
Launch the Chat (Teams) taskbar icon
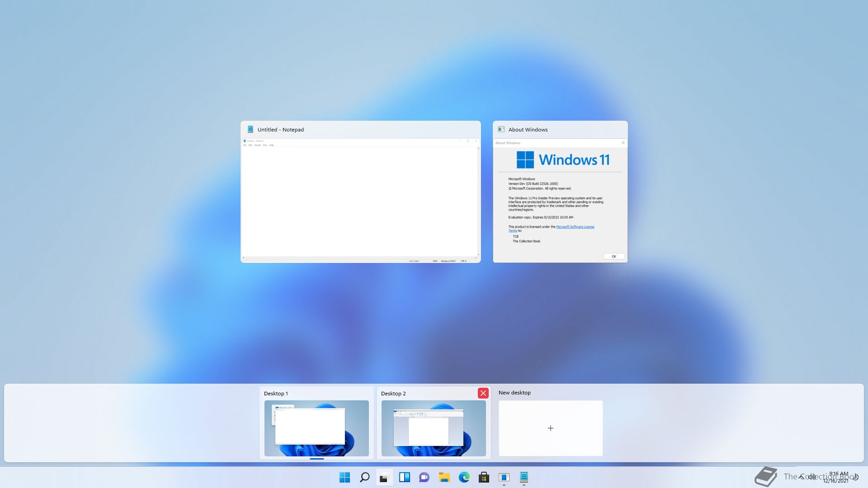click(424, 477)
